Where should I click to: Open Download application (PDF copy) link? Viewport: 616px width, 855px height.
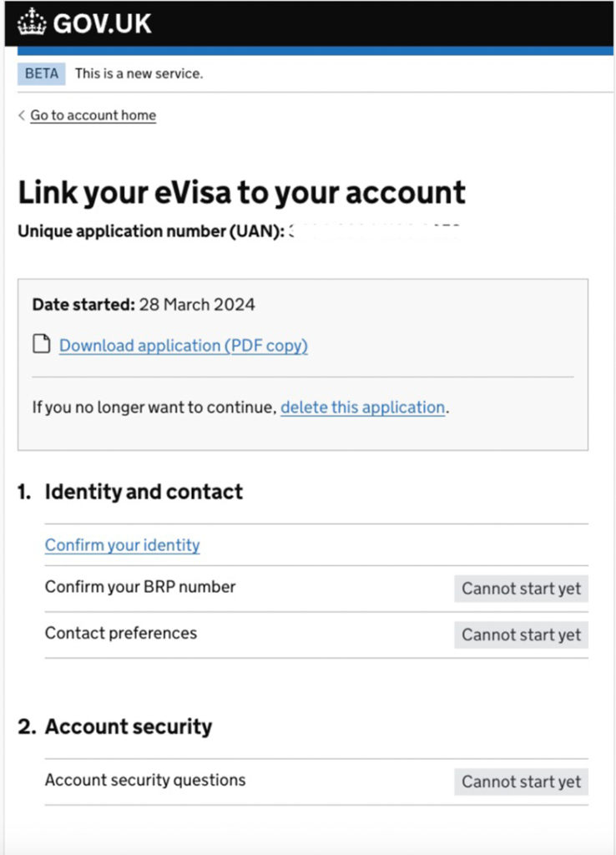(x=183, y=345)
